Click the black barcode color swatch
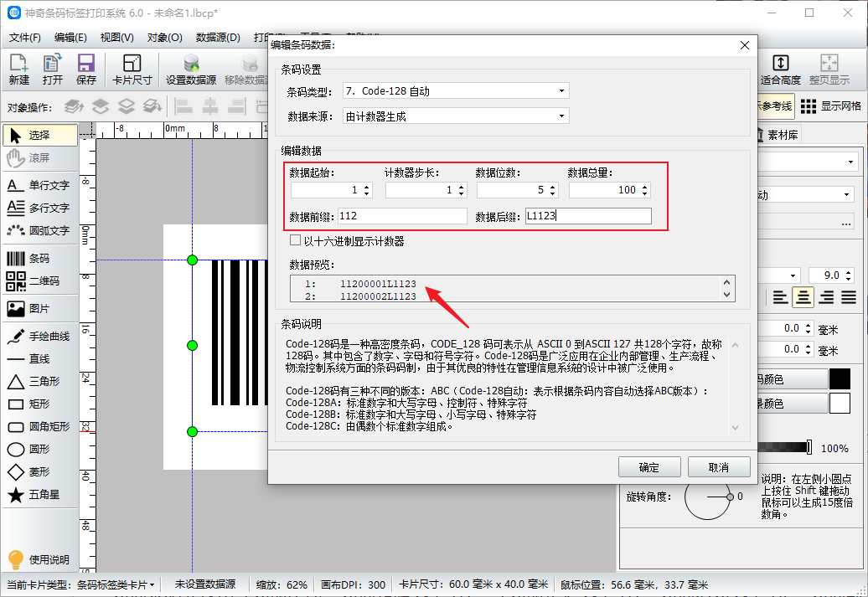The width and height of the screenshot is (868, 597). (x=840, y=379)
